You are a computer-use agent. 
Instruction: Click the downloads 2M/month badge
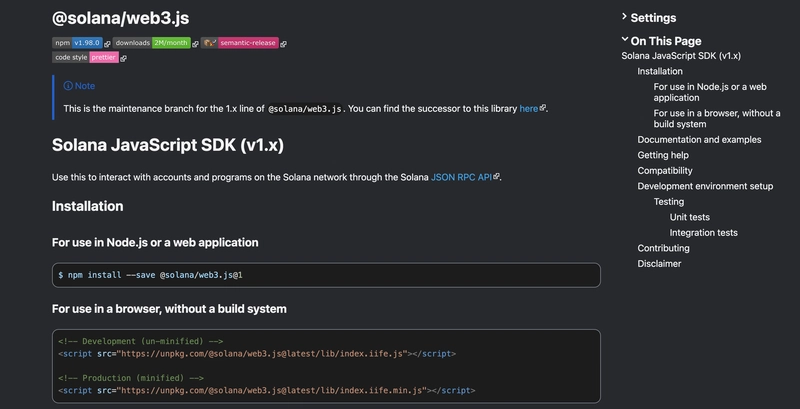152,43
